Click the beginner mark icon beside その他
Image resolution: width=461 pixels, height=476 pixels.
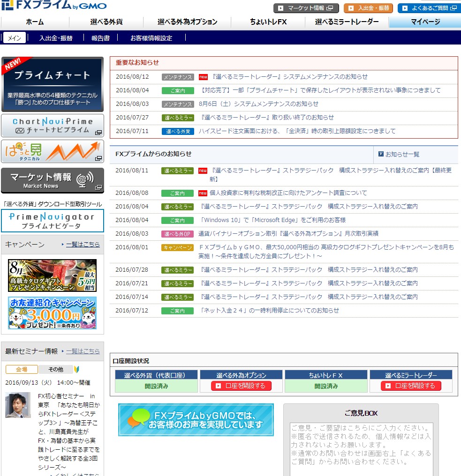click(76, 369)
